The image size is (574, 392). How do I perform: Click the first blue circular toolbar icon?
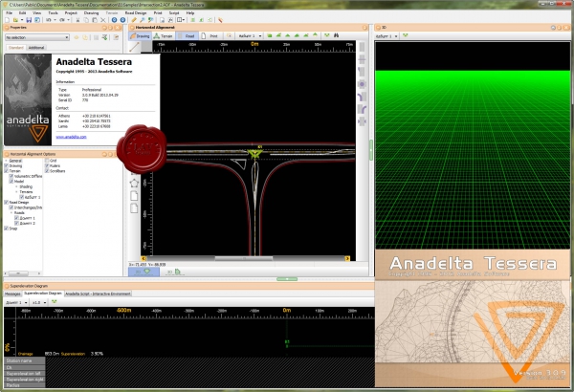[x=114, y=20]
